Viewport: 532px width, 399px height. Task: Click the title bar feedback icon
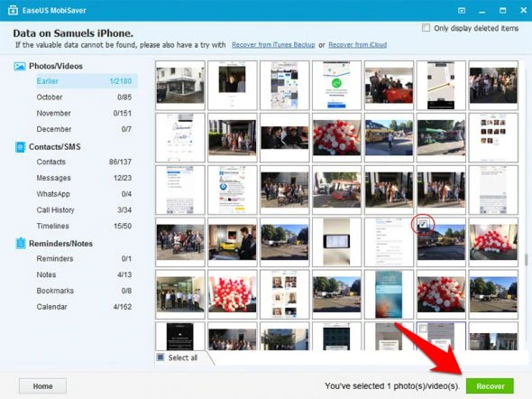pyautogui.click(x=462, y=11)
